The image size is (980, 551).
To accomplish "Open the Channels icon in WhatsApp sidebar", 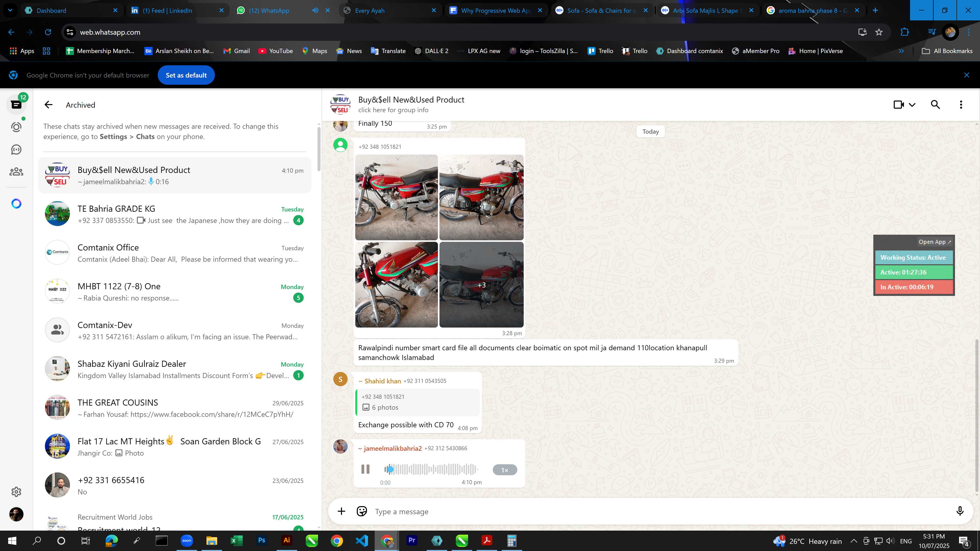I will [16, 149].
